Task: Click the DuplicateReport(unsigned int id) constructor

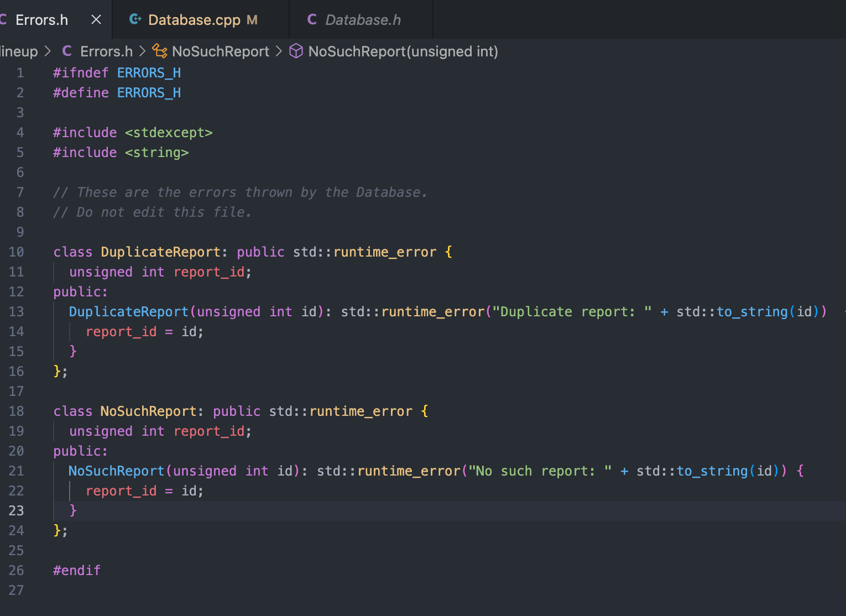Action: [x=200, y=312]
